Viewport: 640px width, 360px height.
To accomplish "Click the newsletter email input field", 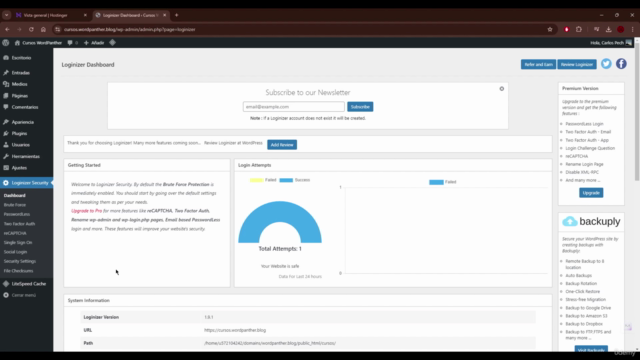I will [x=293, y=107].
